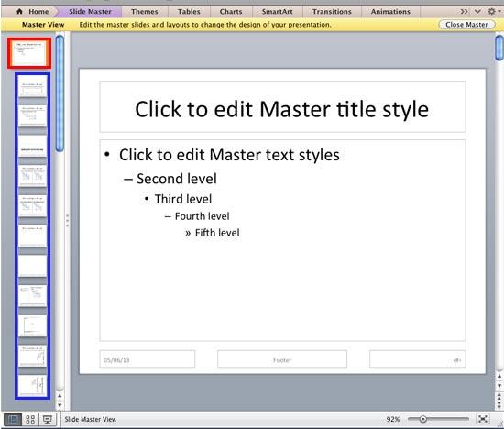Open the Transitions tab
Viewport: 504px width, 429px height.
(332, 12)
